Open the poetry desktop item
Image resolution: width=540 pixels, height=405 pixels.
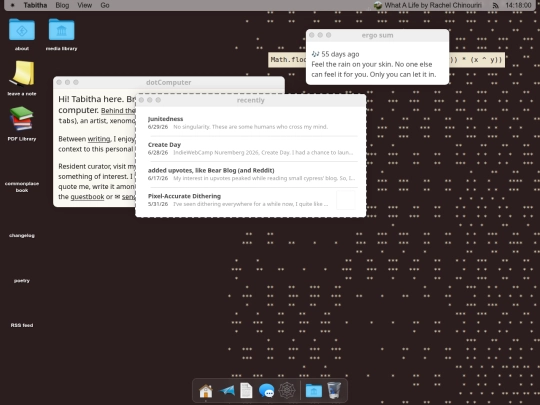(x=22, y=281)
